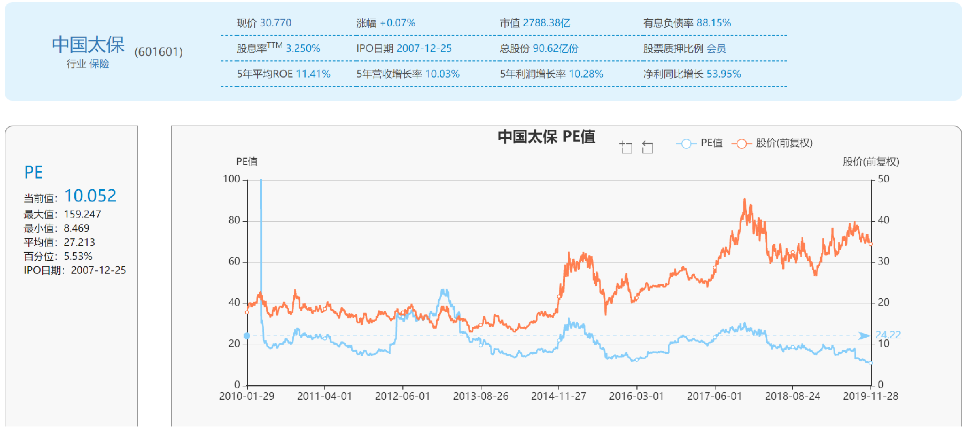
Task: Click the current PE value 10.052
Action: (90, 196)
